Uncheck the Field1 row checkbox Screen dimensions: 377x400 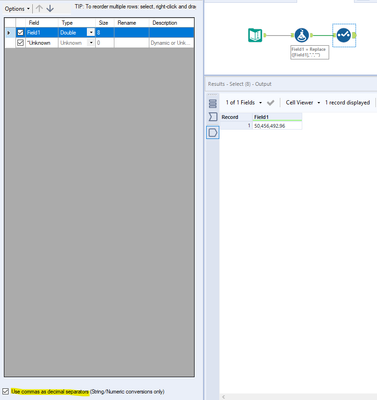point(20,33)
